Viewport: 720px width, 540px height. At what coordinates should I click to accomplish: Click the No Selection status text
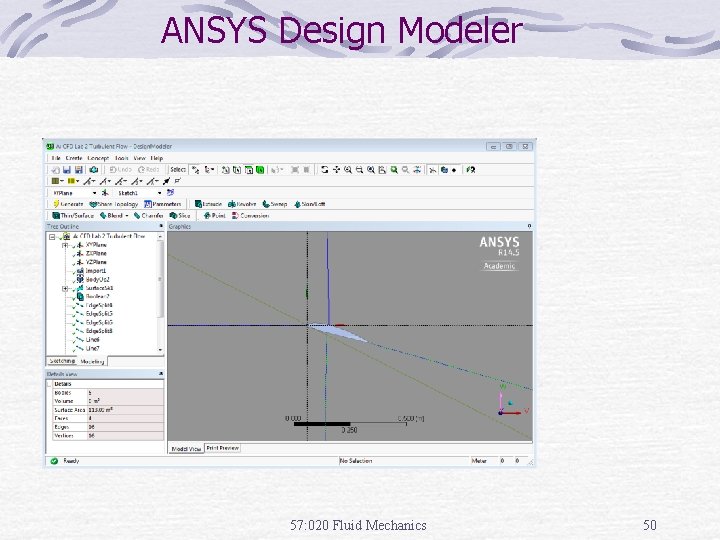point(356,461)
